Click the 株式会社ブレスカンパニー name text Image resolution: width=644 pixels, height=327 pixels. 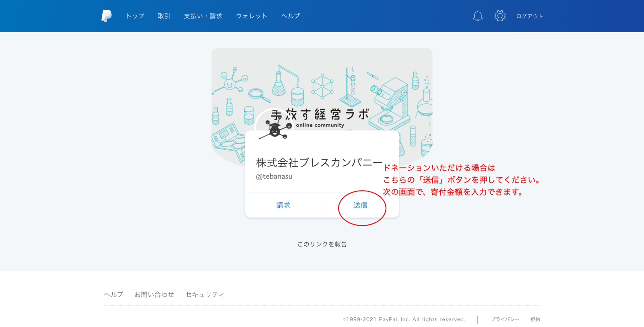319,162
